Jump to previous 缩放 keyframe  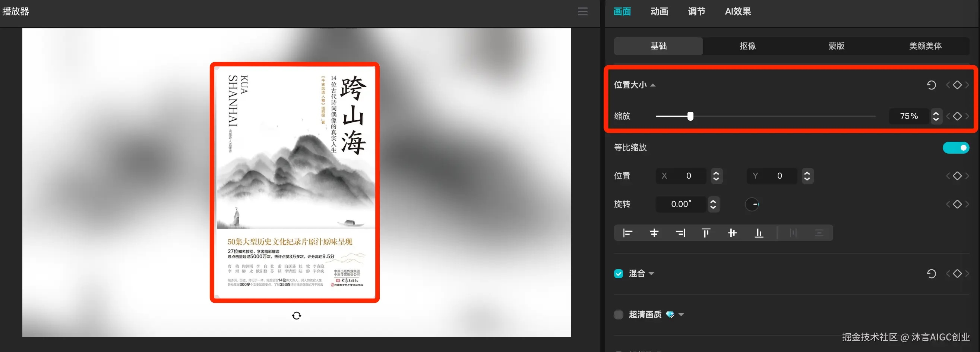click(x=948, y=116)
